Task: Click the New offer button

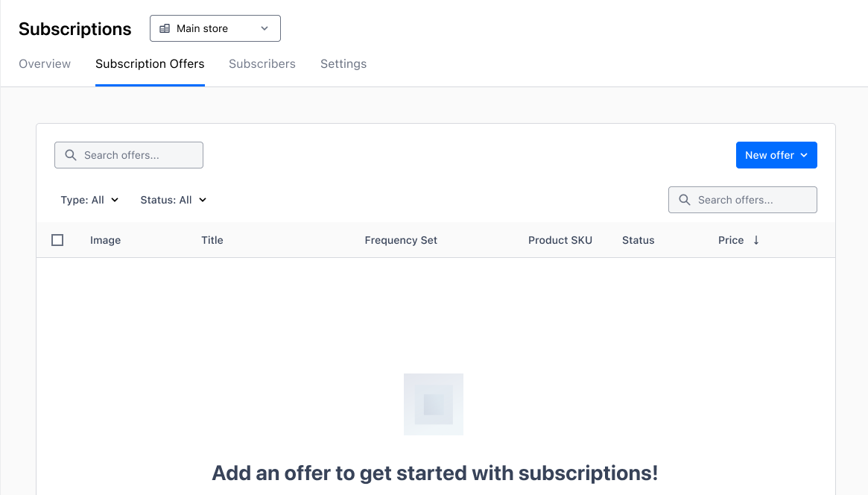Action: (x=776, y=155)
